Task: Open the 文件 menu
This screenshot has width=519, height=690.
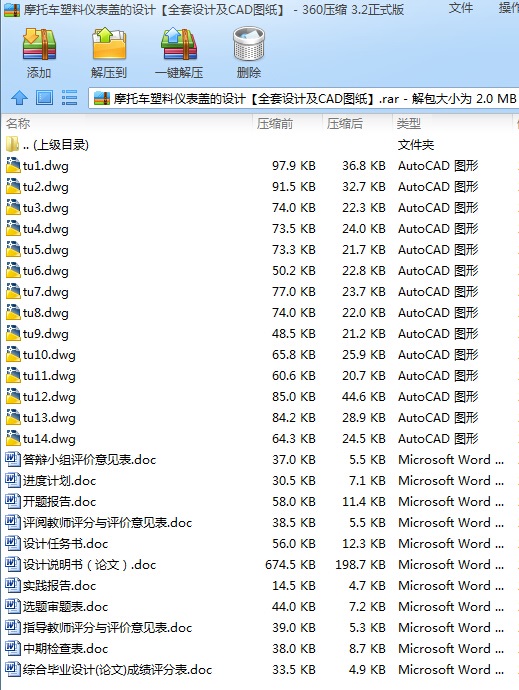Action: click(x=461, y=8)
